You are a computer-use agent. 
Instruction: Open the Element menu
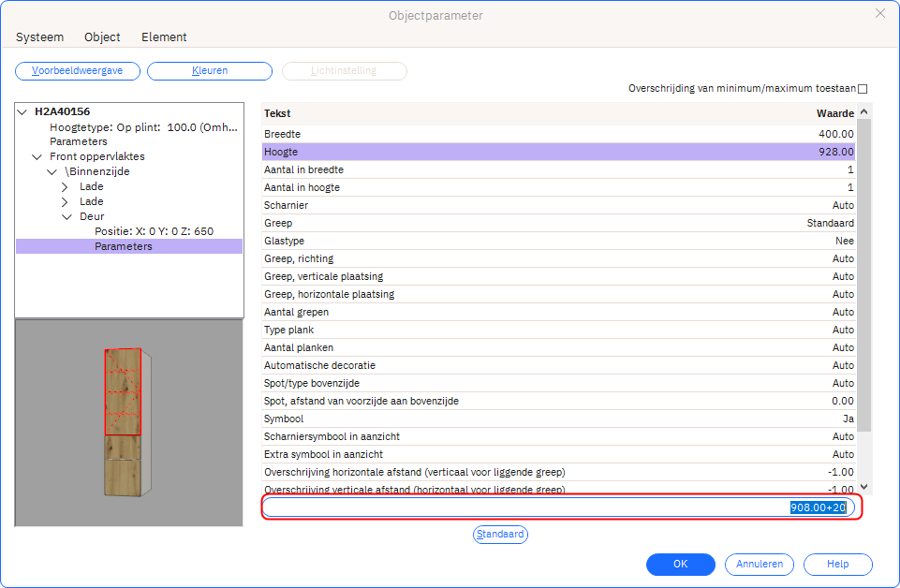(x=164, y=37)
